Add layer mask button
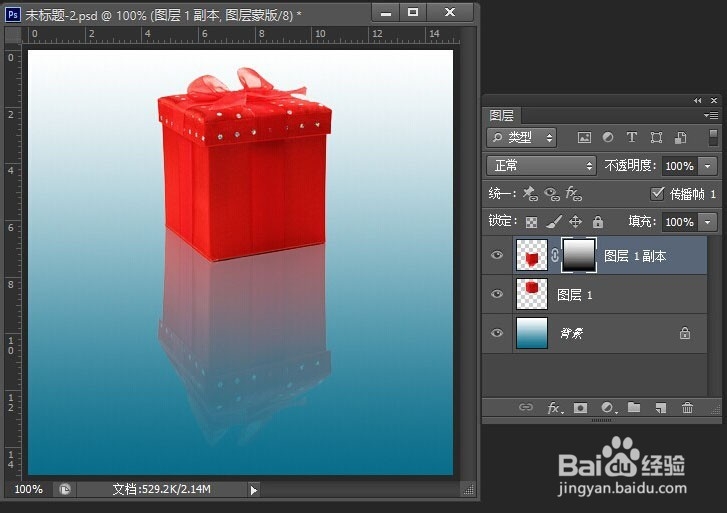Screen dimensions: 727x513 [x=580, y=408]
